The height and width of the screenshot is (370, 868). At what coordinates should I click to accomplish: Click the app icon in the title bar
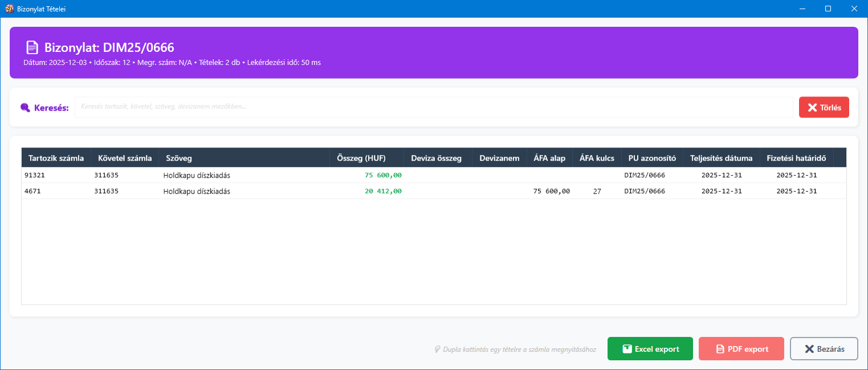pyautogui.click(x=9, y=9)
